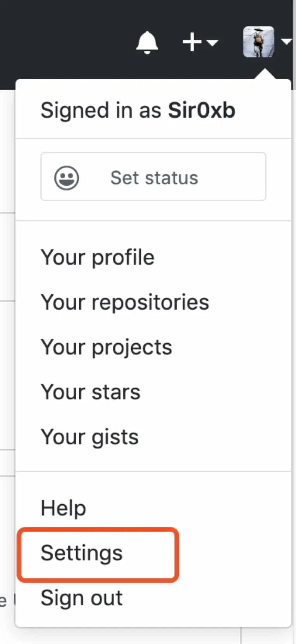
Task: Open Your gists
Action: [90, 437]
